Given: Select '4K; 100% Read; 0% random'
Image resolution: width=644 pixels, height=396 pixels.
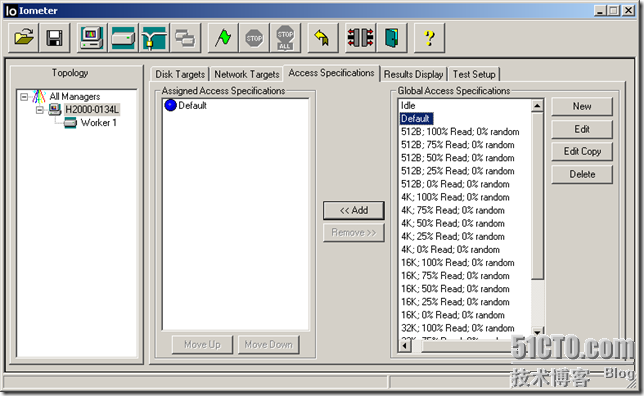Looking at the screenshot, I should (x=455, y=198).
